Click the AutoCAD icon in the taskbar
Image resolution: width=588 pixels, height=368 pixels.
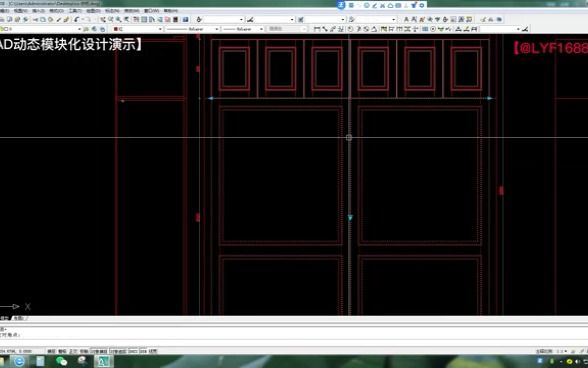(103, 361)
